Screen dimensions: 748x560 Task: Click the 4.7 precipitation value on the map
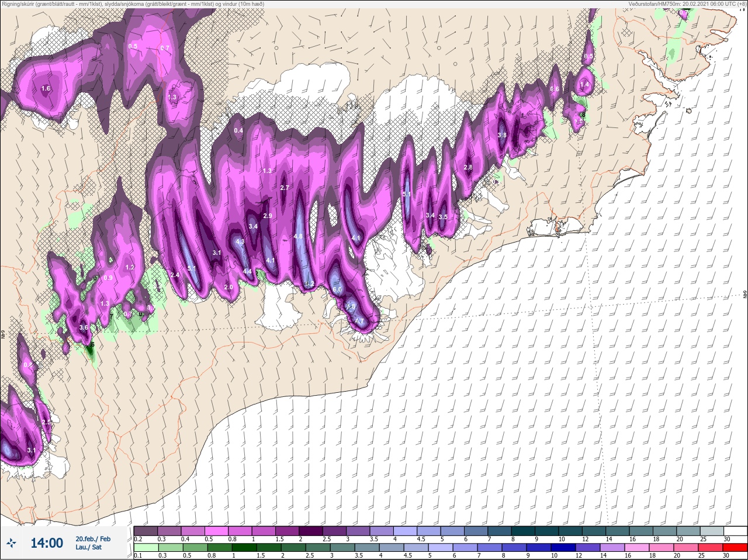coord(360,322)
